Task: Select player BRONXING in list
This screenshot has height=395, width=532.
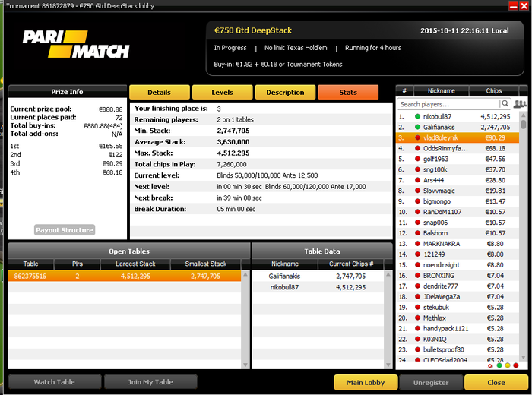Action: click(x=458, y=275)
